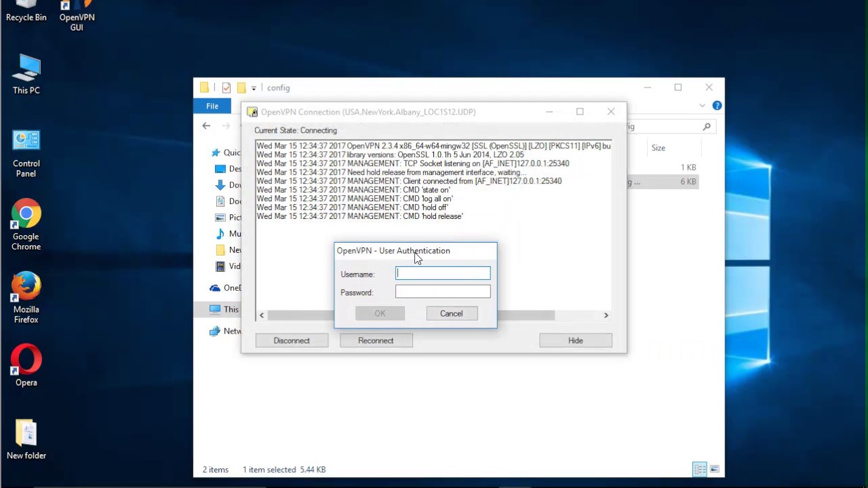Select Network in the navigation pane
The image size is (868, 488).
click(x=224, y=331)
